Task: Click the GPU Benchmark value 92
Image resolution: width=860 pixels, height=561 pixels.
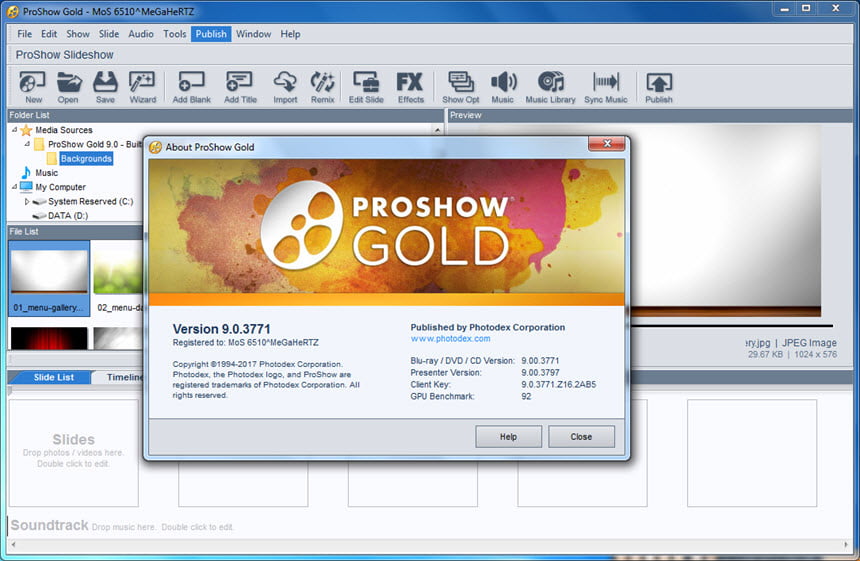Action: 526,396
